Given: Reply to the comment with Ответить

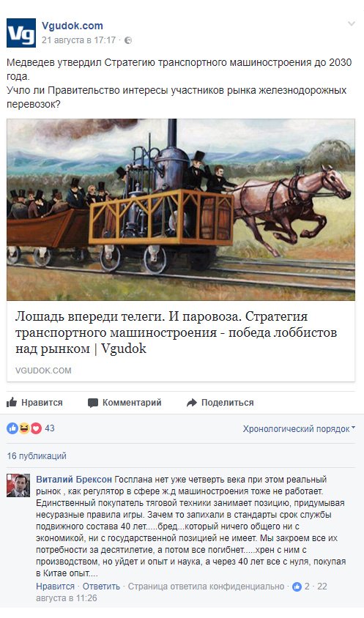Looking at the screenshot, I should coord(101,586).
